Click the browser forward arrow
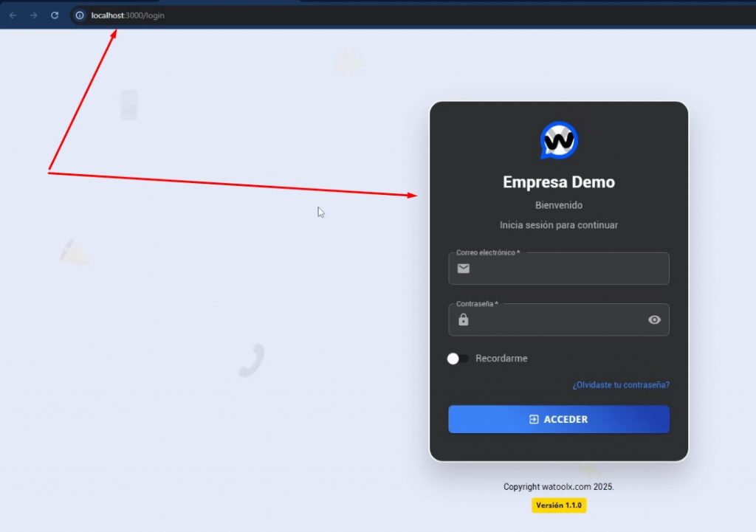Screen dimensions: 756x532 [33, 15]
